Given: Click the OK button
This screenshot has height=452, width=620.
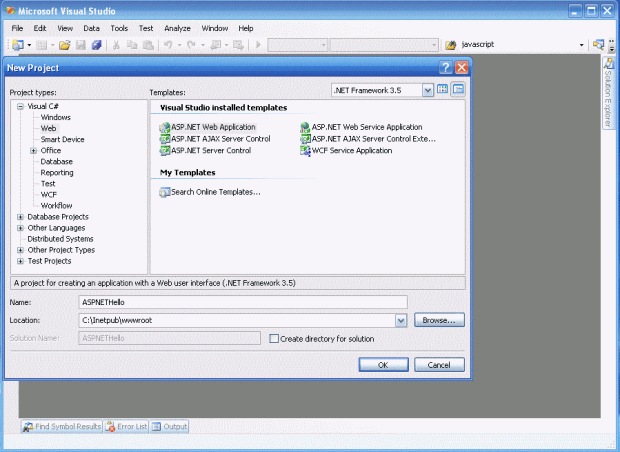Looking at the screenshot, I should pyautogui.click(x=384, y=365).
